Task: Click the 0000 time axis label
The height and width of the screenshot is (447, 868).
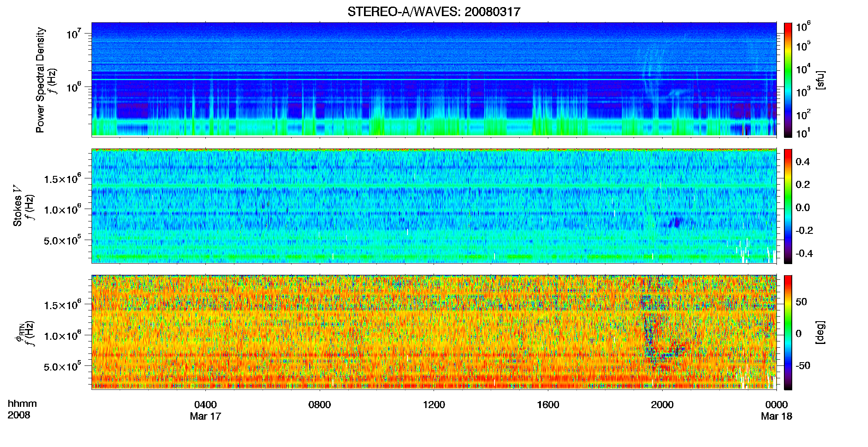Action: (x=776, y=405)
